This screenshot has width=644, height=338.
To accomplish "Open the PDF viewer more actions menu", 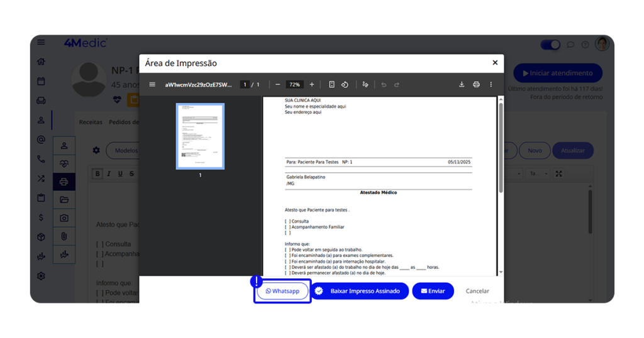I will 491,85.
